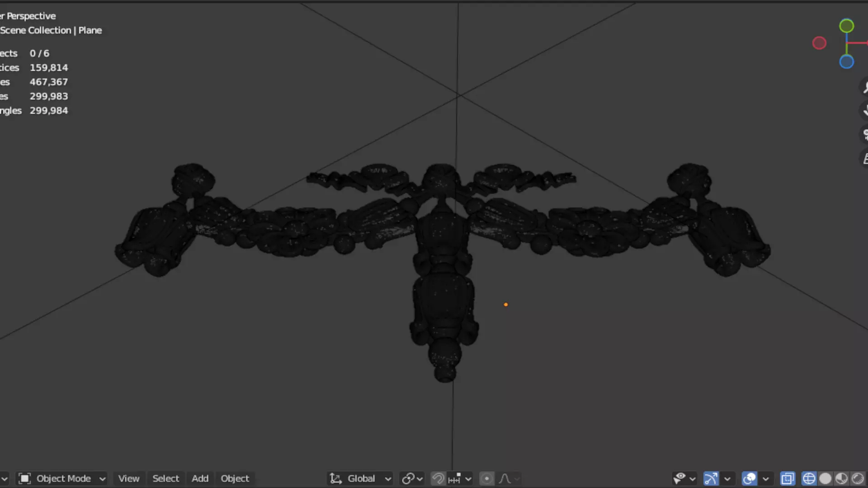The width and height of the screenshot is (868, 488).
Task: Switch to material preview shading
Action: click(841, 479)
